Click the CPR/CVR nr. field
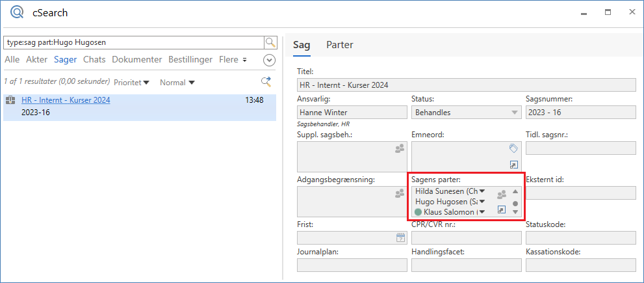This screenshot has height=283, width=644. pos(466,237)
